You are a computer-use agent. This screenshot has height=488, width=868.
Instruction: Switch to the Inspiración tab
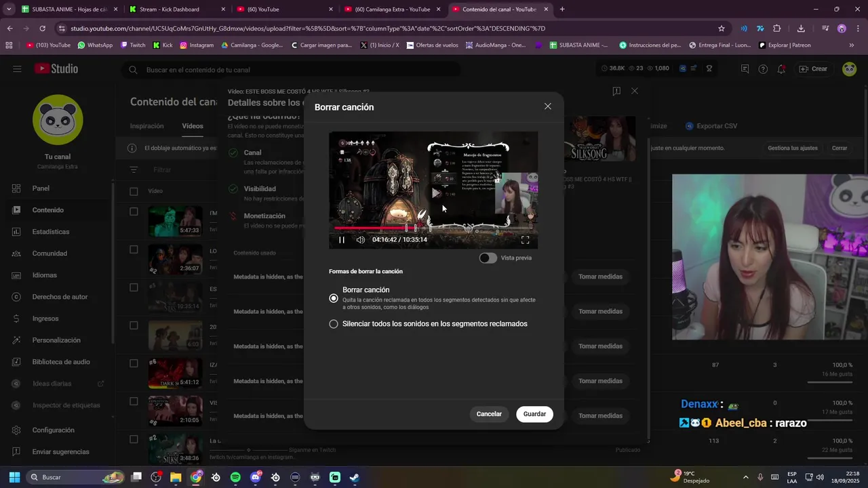(146, 126)
